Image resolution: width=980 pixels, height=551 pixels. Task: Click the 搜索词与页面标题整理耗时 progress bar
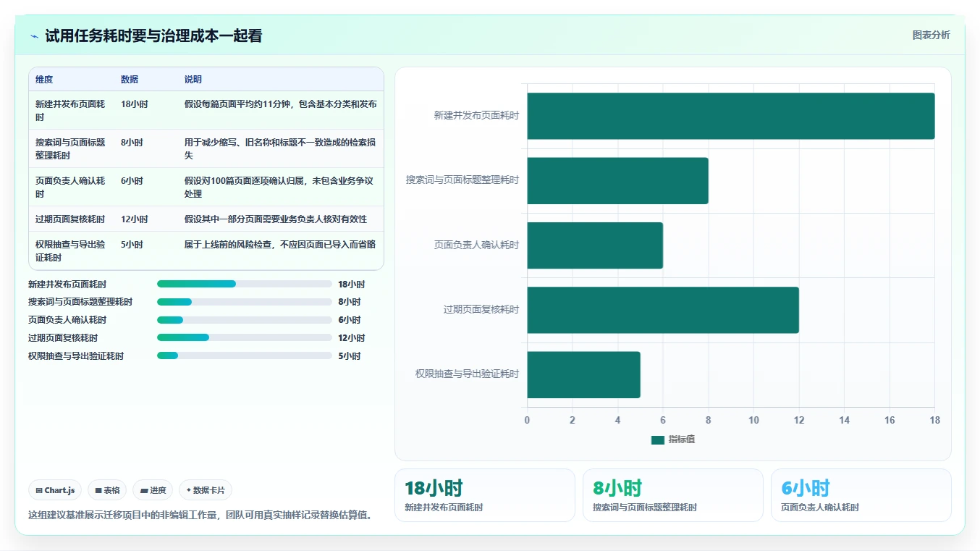(x=244, y=302)
